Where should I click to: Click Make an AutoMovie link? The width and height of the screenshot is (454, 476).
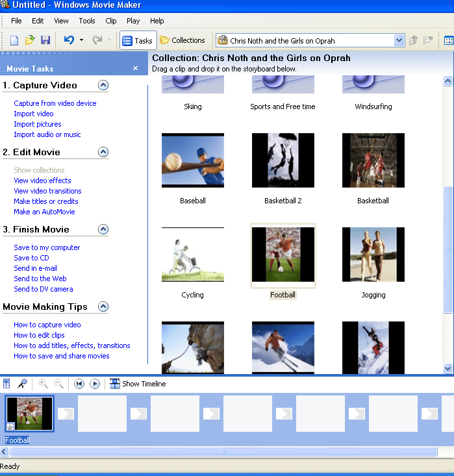(44, 212)
